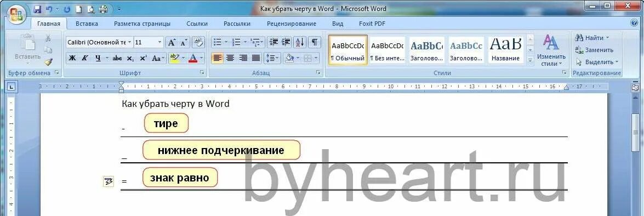Toggle superscript x² formatting
The width and height of the screenshot is (644, 216).
pyautogui.click(x=143, y=58)
